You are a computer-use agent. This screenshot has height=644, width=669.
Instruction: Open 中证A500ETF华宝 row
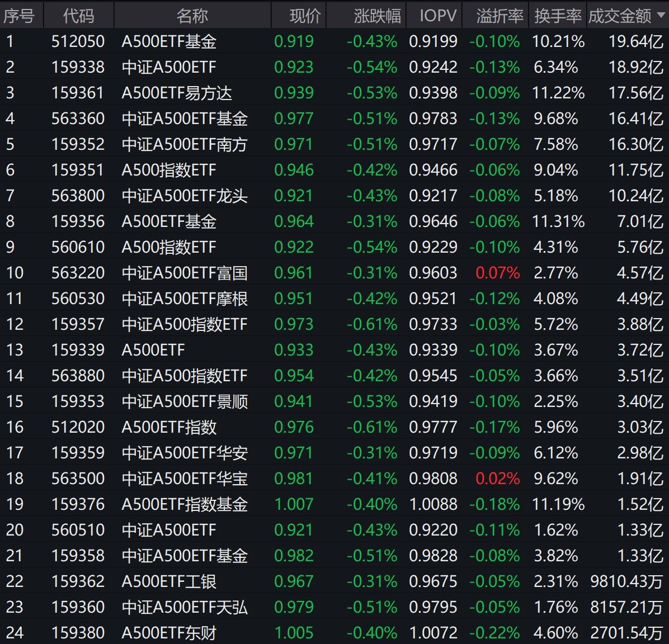[334, 478]
